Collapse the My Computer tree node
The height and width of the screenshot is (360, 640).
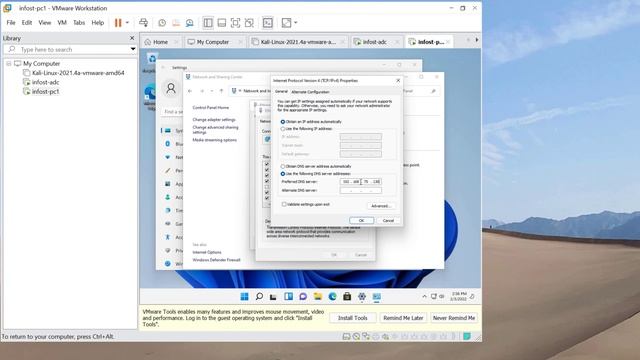(x=9, y=64)
